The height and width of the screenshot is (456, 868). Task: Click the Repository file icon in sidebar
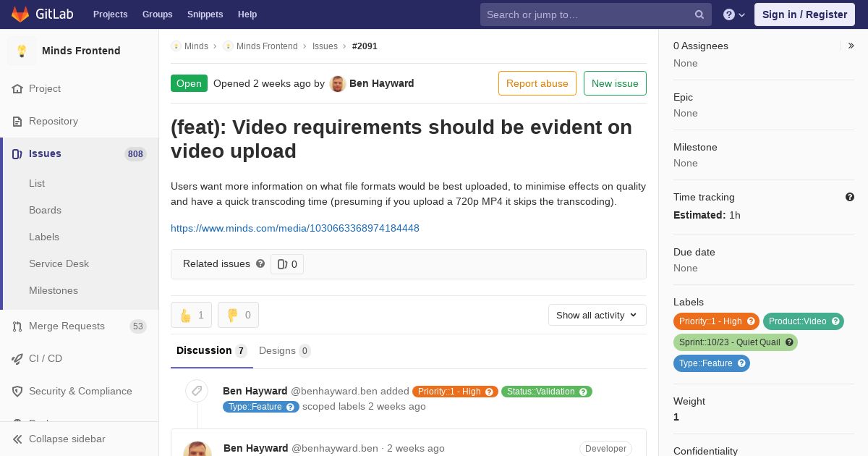point(17,121)
